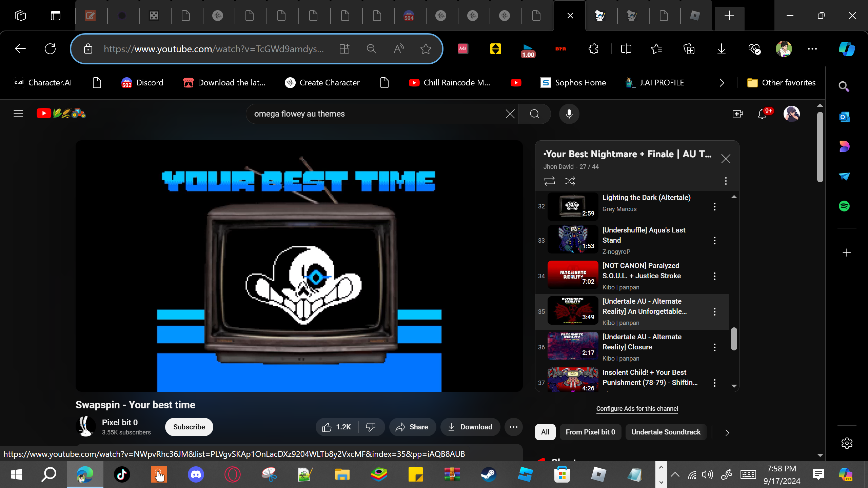Open options menu for Lighting the Dark

pos(715,207)
